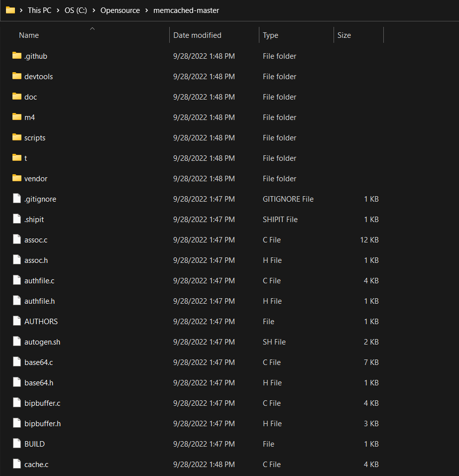Click the scripts folder icon
The width and height of the screenshot is (459, 476).
click(17, 137)
